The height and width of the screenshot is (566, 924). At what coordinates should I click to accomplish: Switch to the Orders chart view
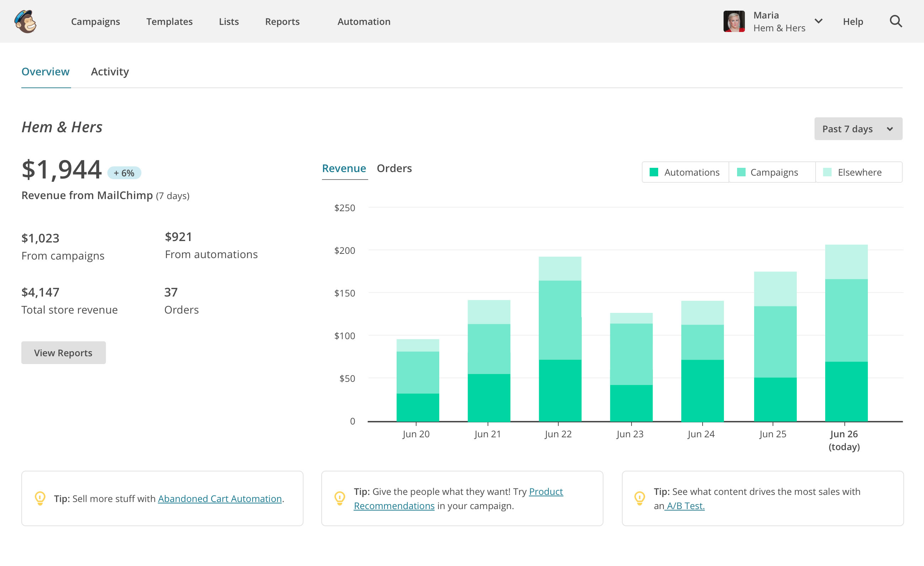(x=394, y=168)
